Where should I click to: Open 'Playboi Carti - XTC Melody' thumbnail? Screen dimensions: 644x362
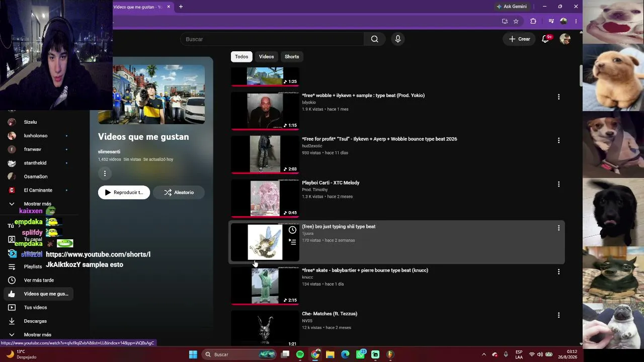(x=265, y=199)
